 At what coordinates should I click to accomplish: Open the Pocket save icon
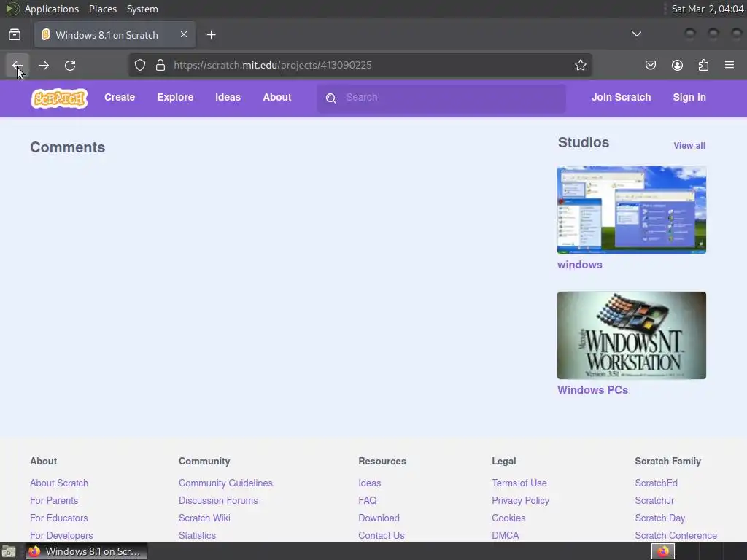651,65
